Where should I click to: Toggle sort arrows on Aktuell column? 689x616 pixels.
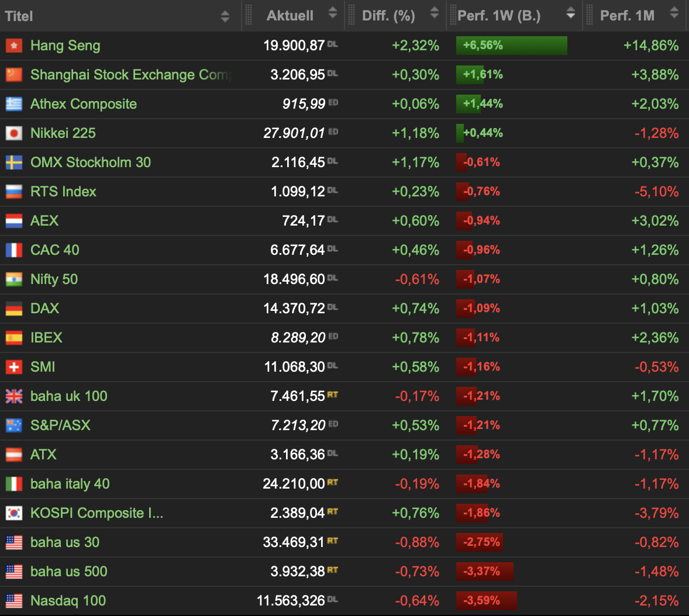tap(333, 13)
